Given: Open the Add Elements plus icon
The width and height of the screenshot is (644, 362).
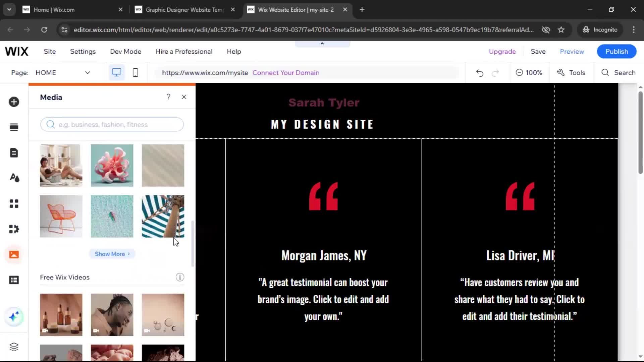Looking at the screenshot, I should [x=14, y=102].
